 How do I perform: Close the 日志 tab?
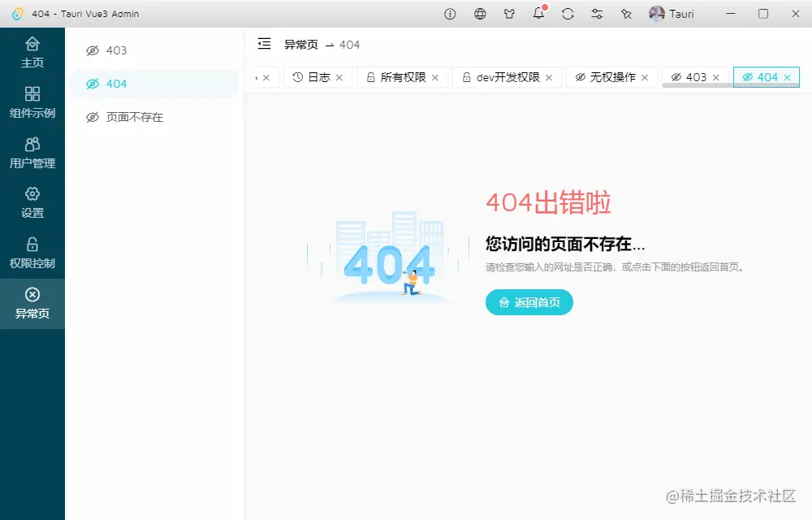(339, 78)
